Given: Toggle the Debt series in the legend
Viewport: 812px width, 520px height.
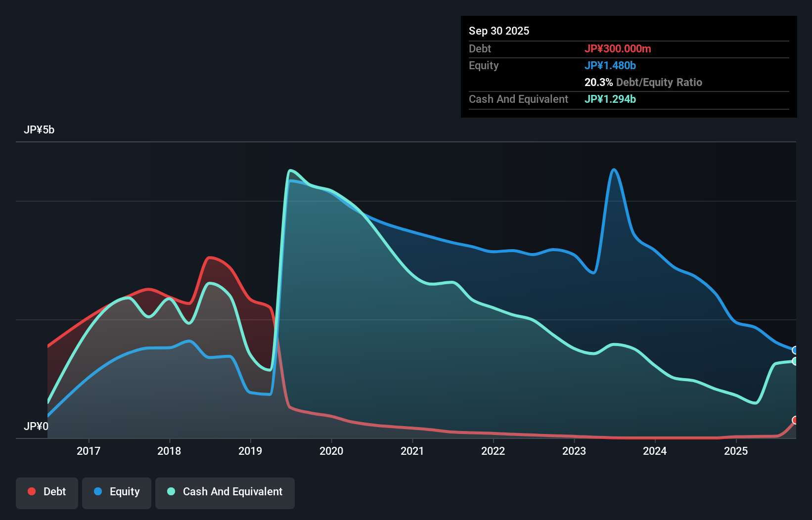Looking at the screenshot, I should [x=46, y=492].
